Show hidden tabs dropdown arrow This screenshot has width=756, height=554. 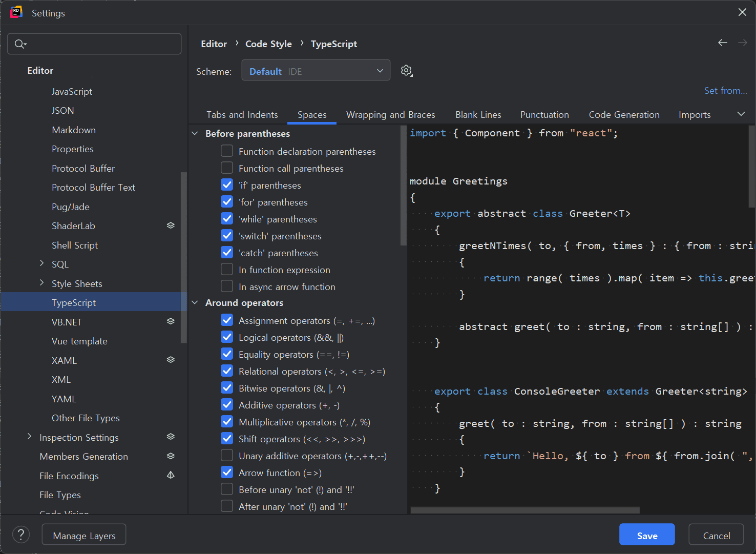[741, 114]
